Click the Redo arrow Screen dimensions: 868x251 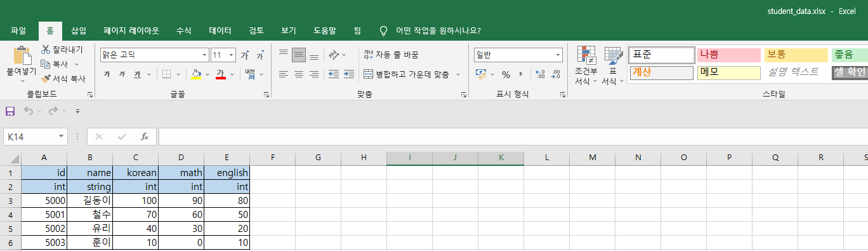click(x=53, y=111)
